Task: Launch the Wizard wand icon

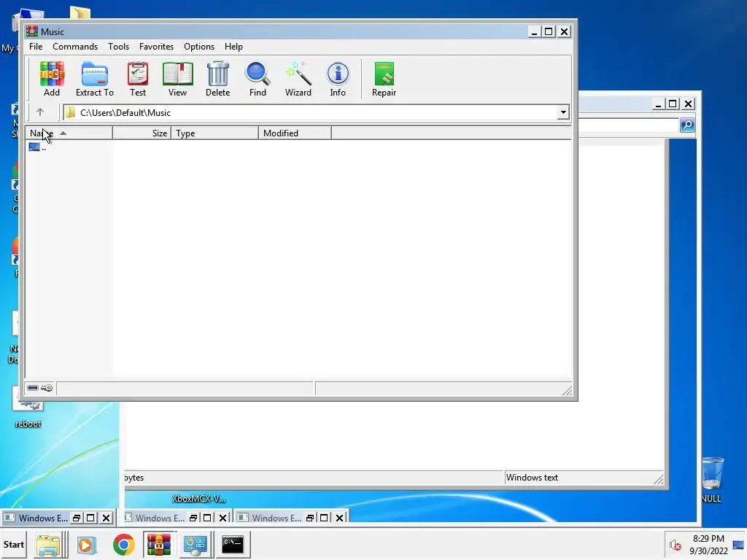Action: click(x=298, y=79)
